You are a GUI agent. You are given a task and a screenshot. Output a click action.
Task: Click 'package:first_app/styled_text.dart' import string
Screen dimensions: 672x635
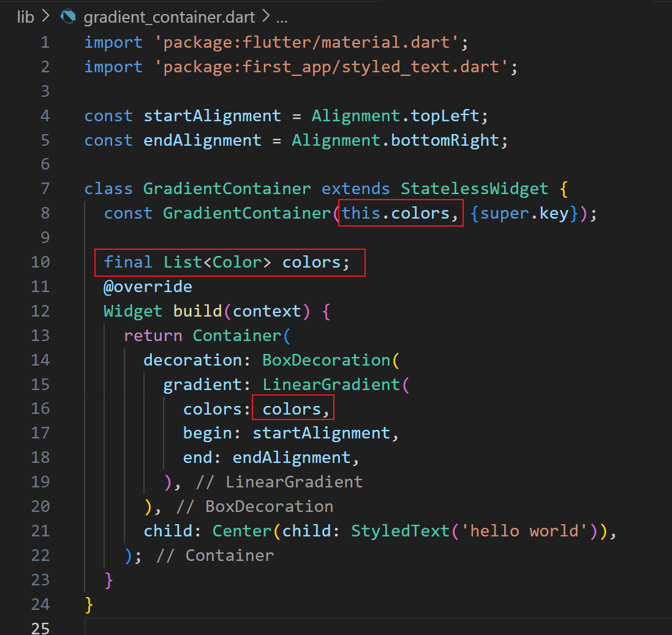pos(331,67)
